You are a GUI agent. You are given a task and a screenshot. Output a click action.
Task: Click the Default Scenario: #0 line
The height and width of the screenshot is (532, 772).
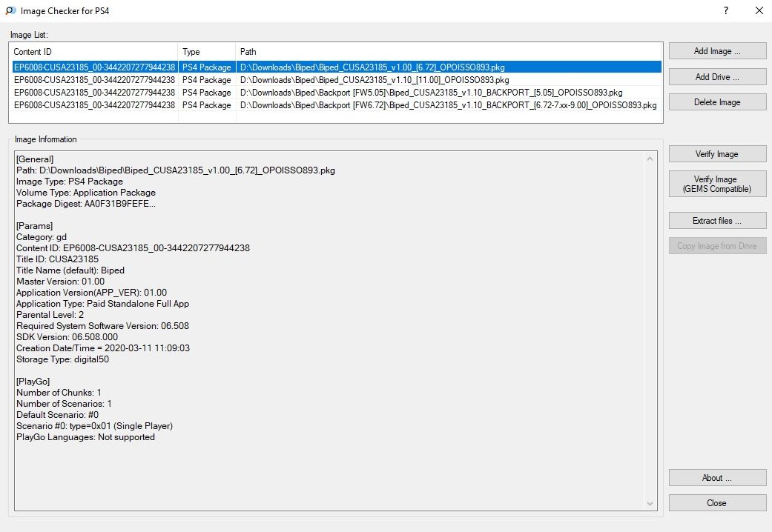58,415
